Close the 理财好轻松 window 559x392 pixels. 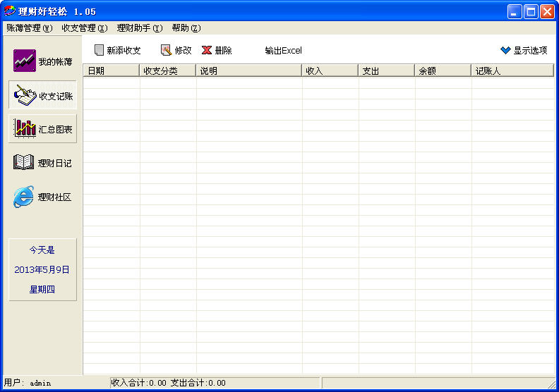547,12
